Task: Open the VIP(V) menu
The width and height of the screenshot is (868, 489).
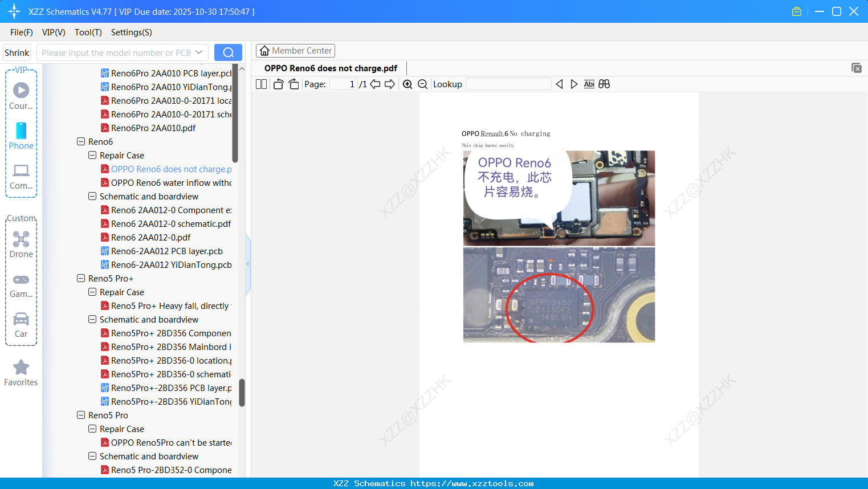Action: coord(54,32)
